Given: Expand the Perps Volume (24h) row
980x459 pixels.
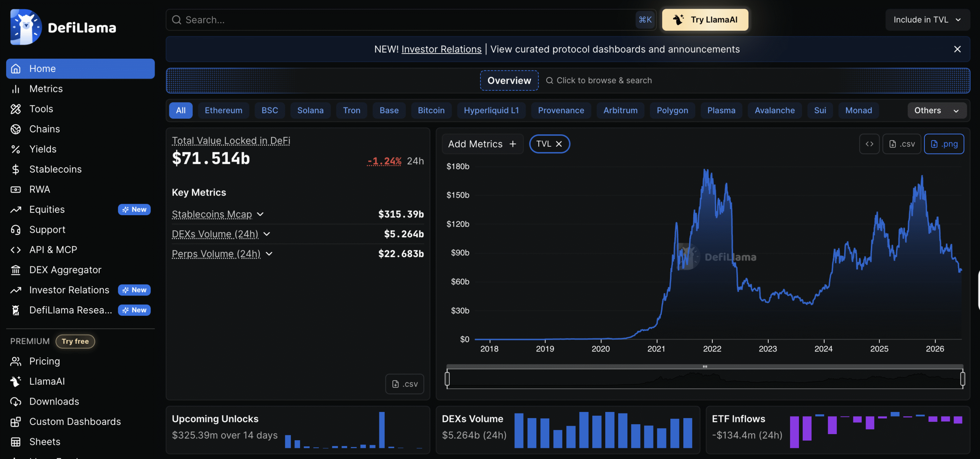Looking at the screenshot, I should pyautogui.click(x=269, y=254).
